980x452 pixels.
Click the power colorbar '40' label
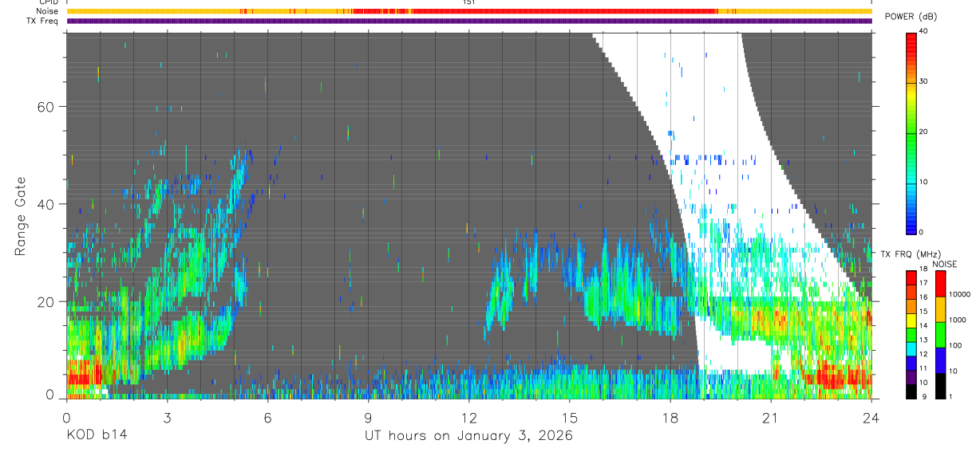(x=924, y=31)
